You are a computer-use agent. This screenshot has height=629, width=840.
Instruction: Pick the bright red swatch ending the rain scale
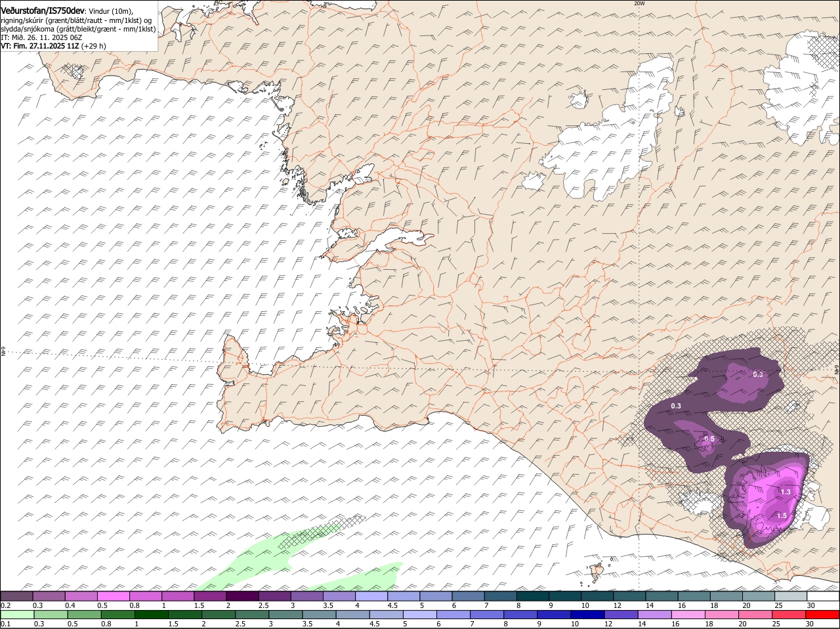[x=823, y=615]
